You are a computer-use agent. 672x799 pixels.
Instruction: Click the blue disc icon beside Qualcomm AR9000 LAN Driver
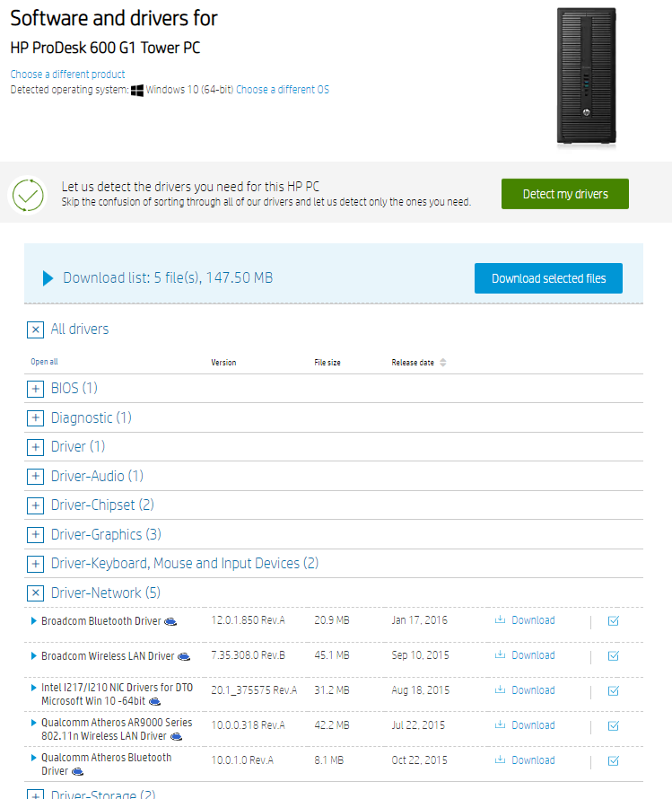(176, 736)
